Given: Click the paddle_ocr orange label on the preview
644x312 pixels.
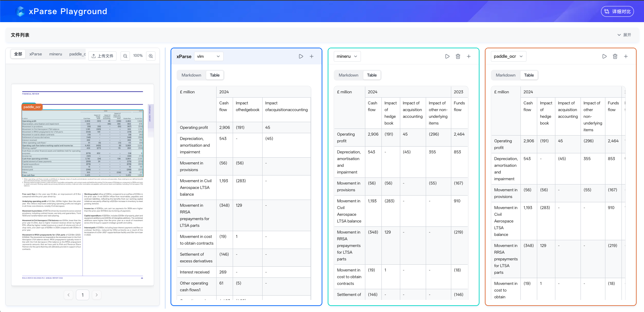Looking at the screenshot, I should tap(32, 107).
